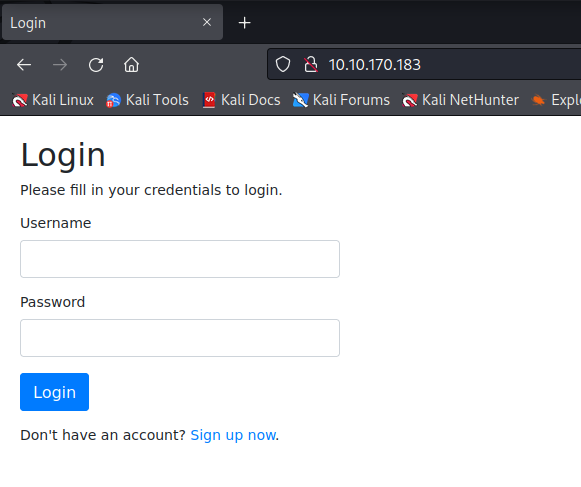
Task: Open the Kali NetHunter bookmark
Action: [x=460, y=100]
